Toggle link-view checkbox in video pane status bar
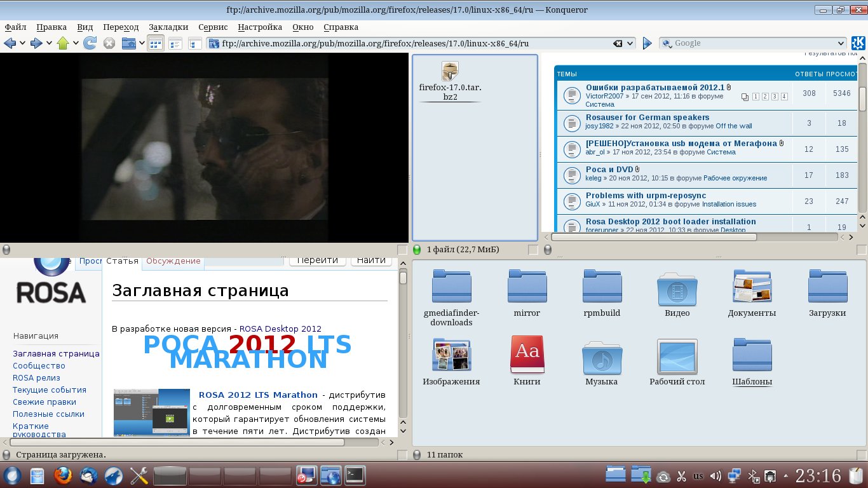This screenshot has width=868, height=488. pyautogui.click(x=402, y=250)
